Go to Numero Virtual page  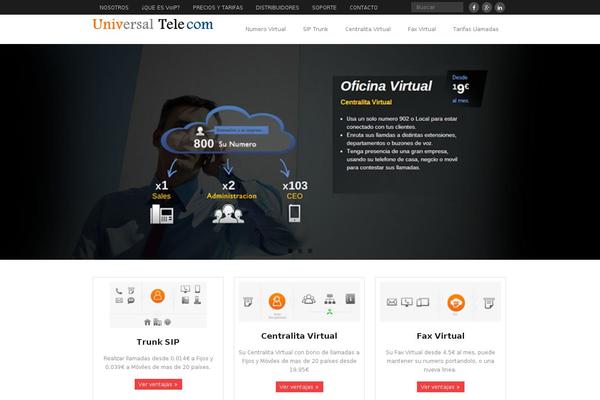tap(266, 29)
